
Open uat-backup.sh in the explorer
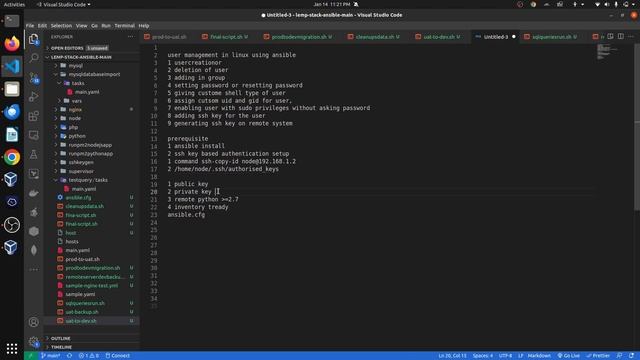coord(82,312)
